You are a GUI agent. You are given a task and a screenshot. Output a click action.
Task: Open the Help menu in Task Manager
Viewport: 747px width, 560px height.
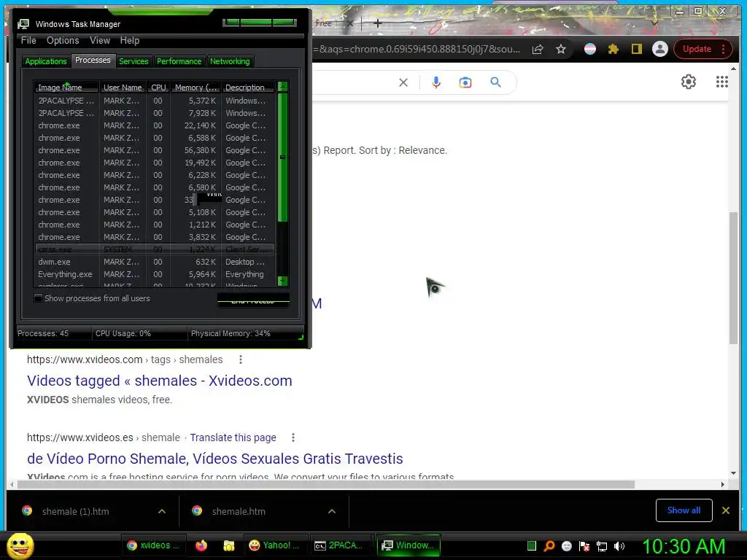coord(130,41)
